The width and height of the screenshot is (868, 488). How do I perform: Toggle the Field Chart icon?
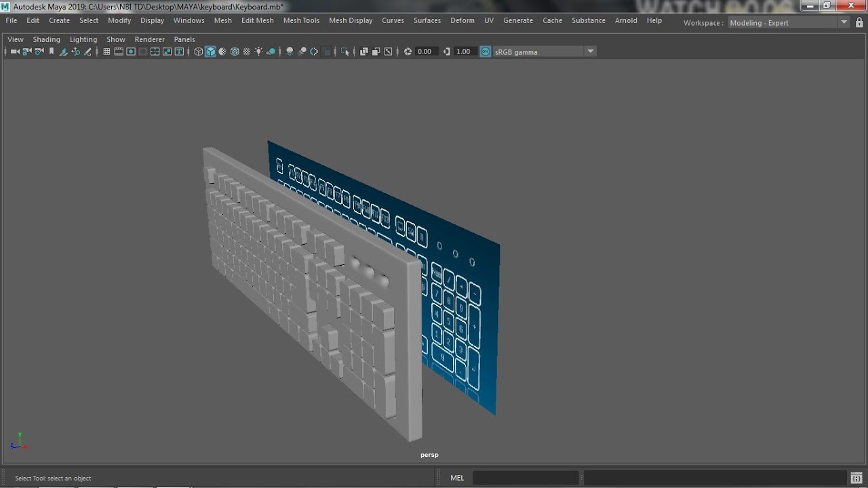[x=155, y=52]
